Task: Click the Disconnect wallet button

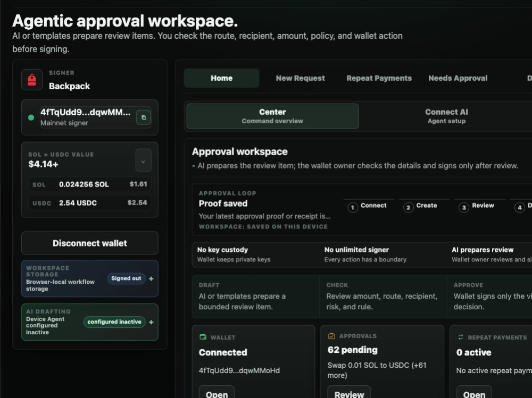Action: coord(90,243)
